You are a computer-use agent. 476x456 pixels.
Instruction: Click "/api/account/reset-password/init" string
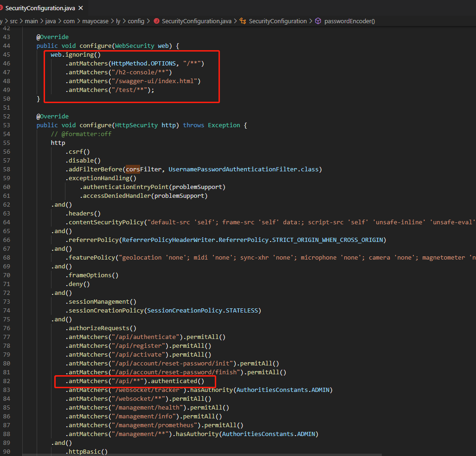[172, 363]
